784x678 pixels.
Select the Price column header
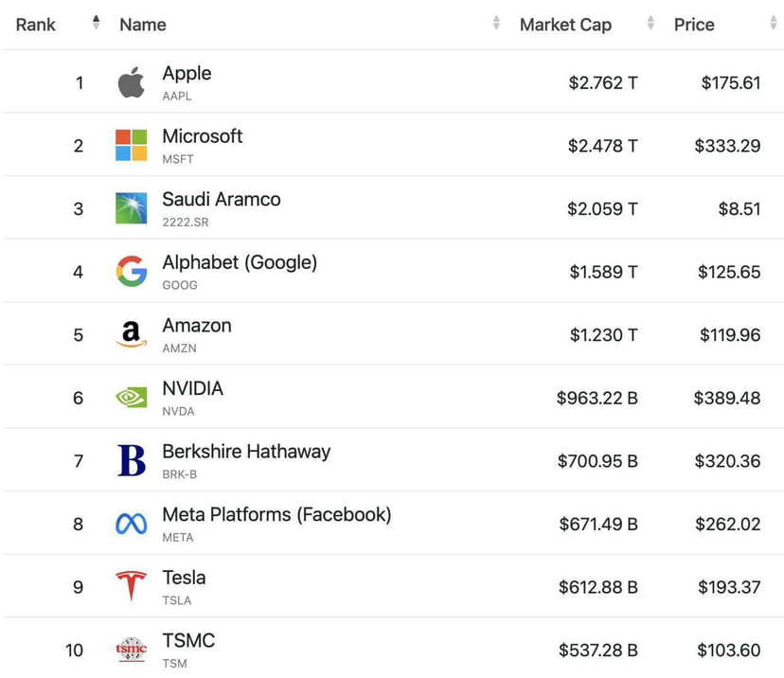[694, 25]
